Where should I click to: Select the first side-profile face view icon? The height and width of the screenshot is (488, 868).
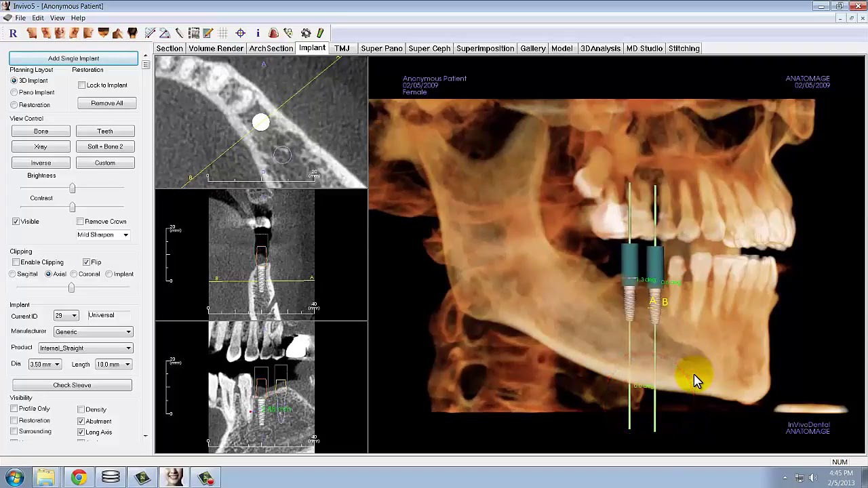point(31,33)
